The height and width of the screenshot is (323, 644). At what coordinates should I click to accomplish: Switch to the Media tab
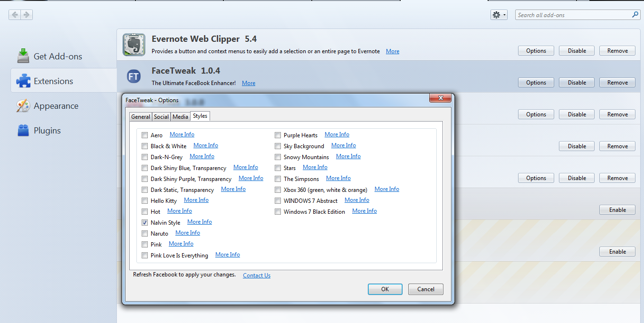tap(180, 117)
